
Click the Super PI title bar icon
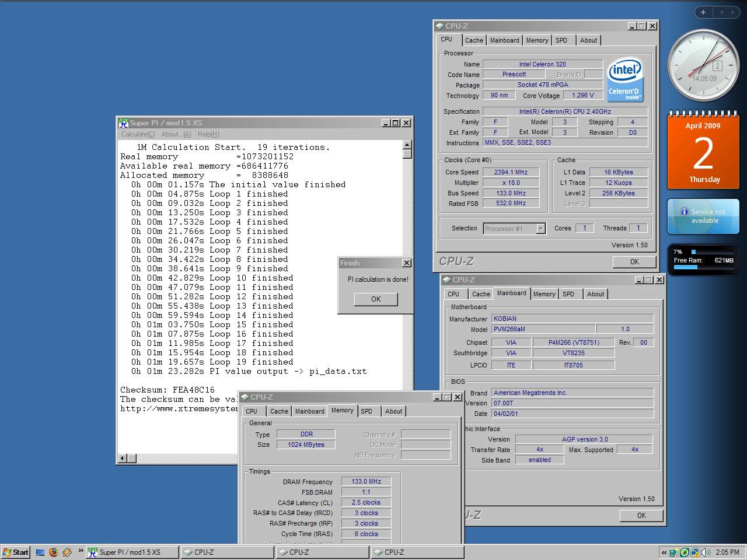click(123, 123)
